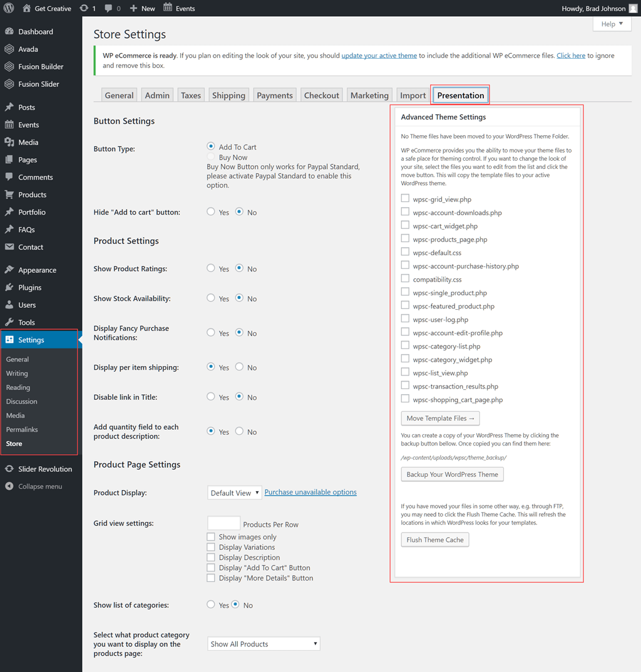Open the Discussion settings submenu

21,402
